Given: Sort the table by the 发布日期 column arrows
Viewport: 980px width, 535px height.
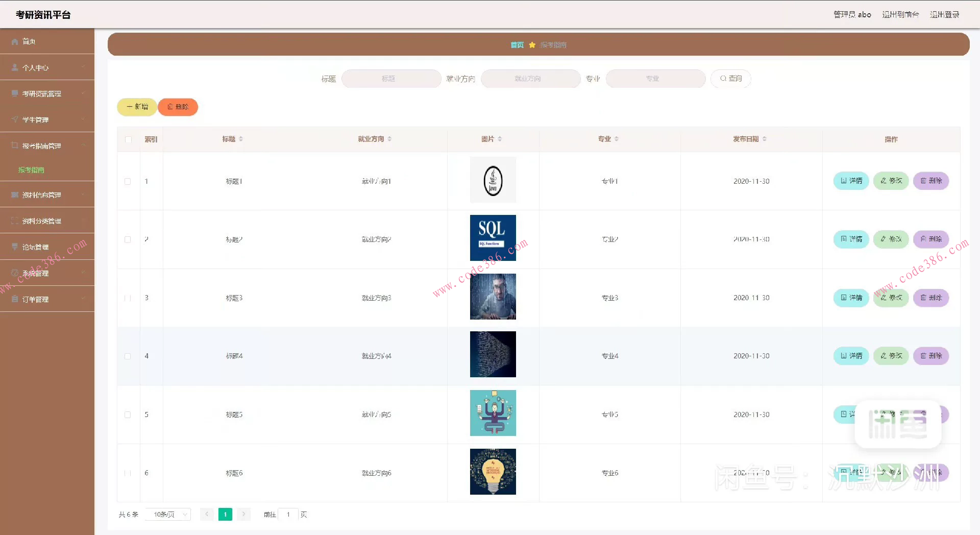Looking at the screenshot, I should pos(765,139).
